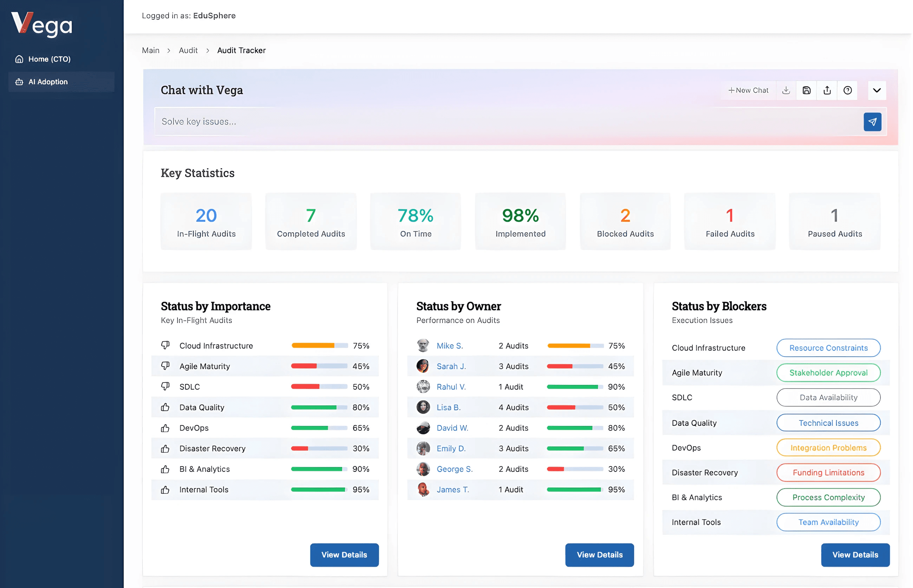Click Mike S. avatar photo
913x588 pixels.
[423, 345]
